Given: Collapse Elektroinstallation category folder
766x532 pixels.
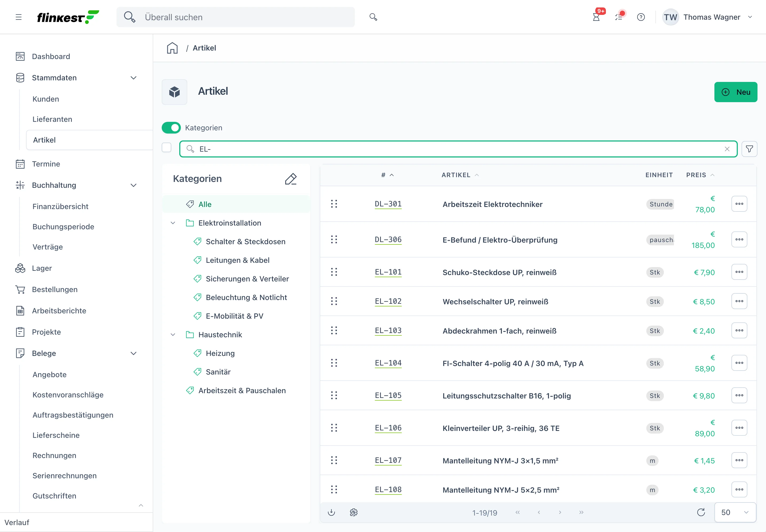Looking at the screenshot, I should [x=173, y=223].
